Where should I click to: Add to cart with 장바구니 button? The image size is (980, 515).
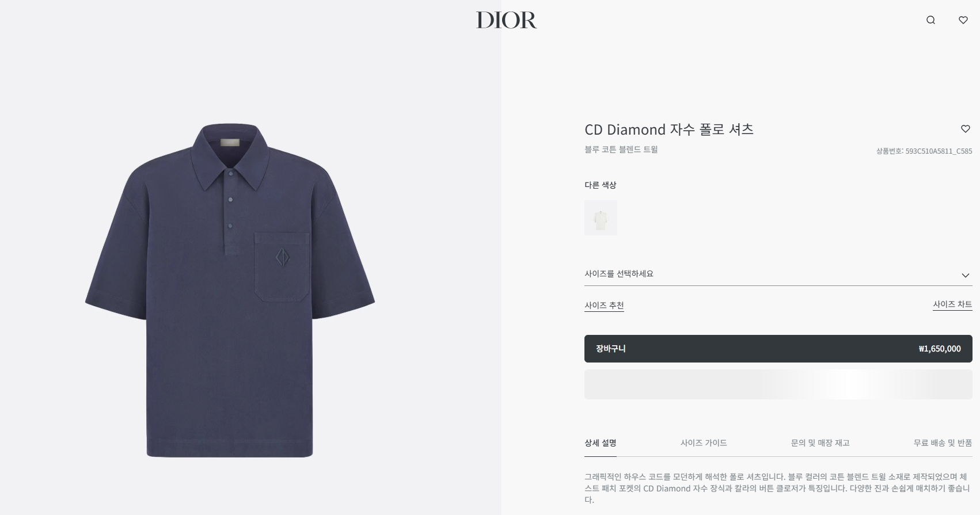(x=778, y=349)
